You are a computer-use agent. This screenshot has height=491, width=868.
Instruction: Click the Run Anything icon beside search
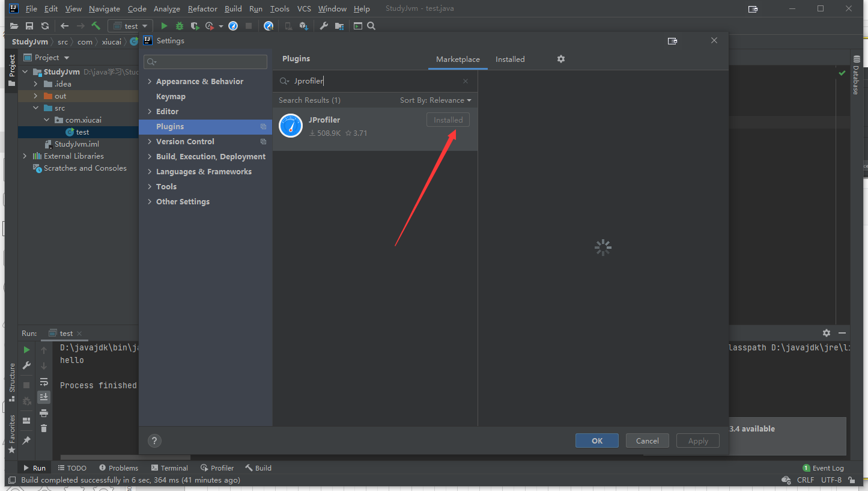tap(358, 26)
